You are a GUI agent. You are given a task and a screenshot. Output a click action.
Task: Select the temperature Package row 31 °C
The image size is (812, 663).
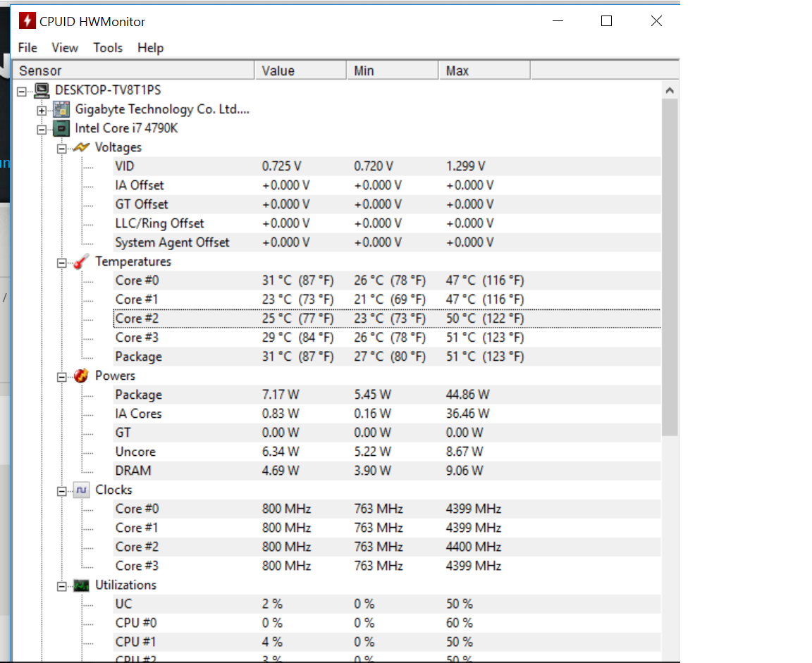click(387, 357)
